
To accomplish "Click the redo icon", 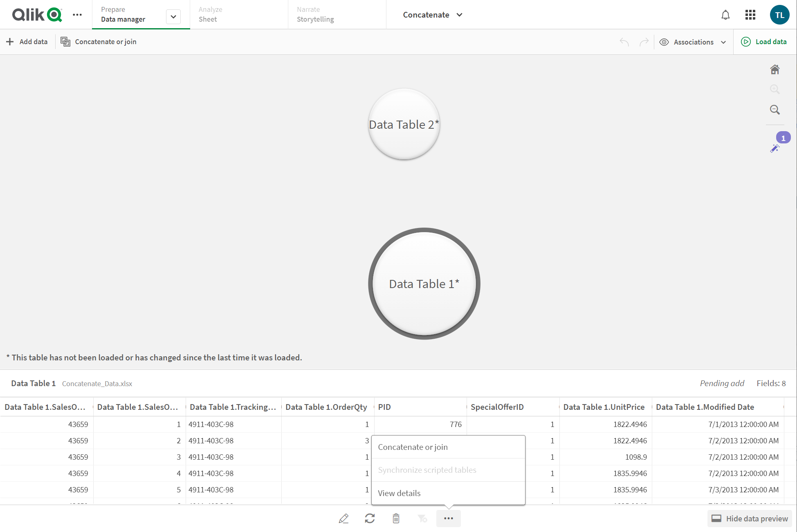I will [644, 42].
